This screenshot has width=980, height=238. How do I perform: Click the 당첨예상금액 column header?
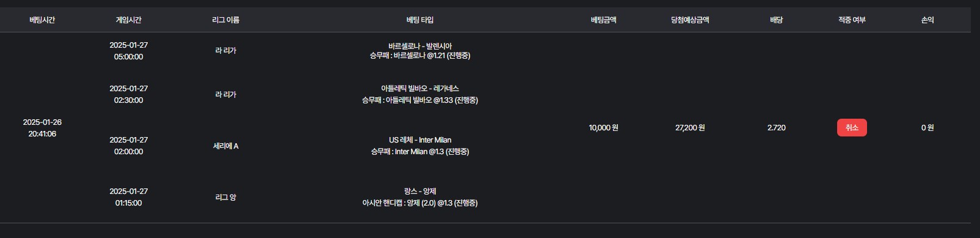(x=690, y=20)
